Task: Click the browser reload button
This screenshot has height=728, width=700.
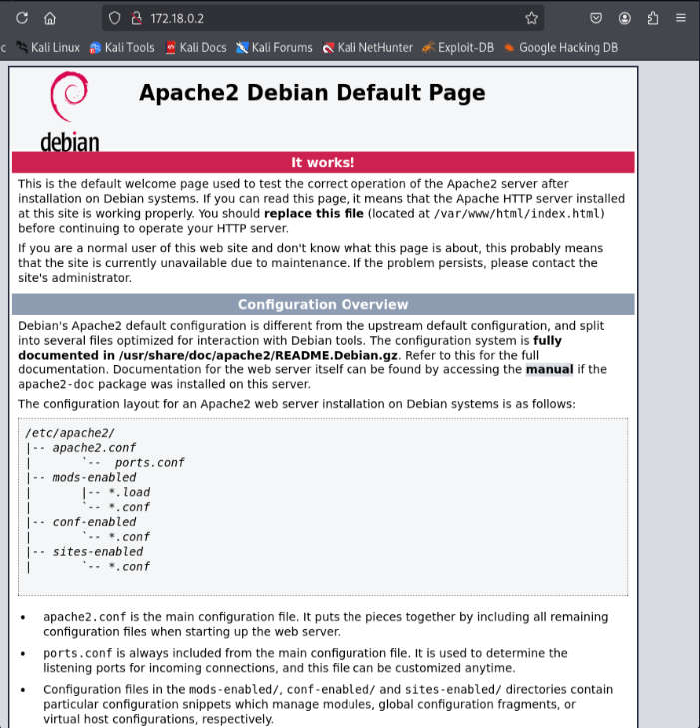Action: coord(22,18)
